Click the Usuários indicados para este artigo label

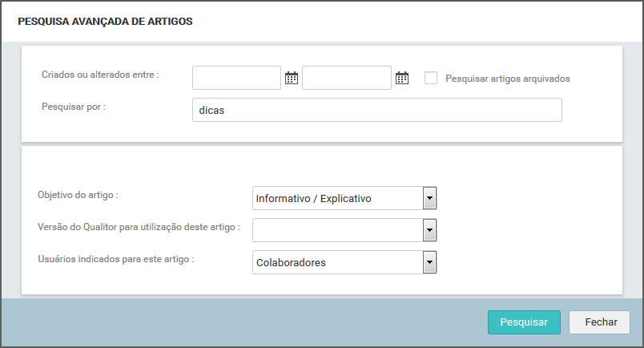click(x=116, y=259)
